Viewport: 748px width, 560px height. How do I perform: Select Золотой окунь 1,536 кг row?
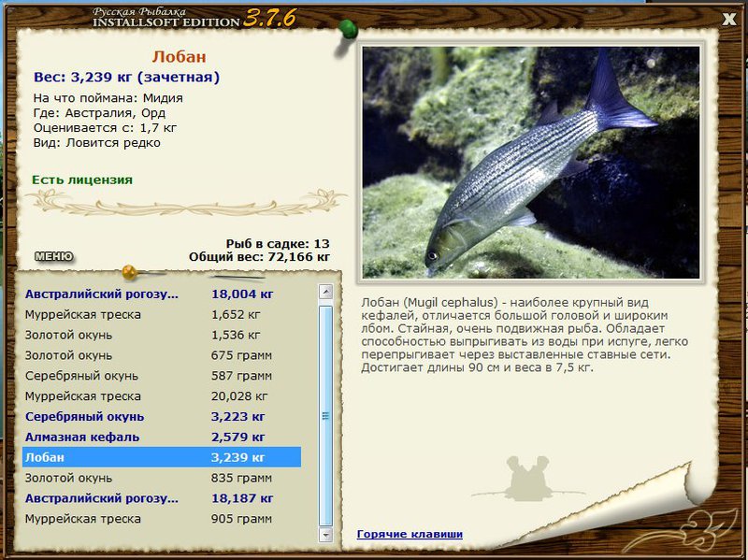[162, 335]
